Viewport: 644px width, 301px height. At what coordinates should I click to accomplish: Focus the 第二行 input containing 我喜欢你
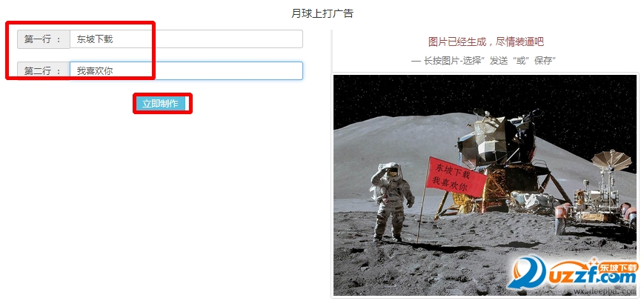tap(186, 70)
